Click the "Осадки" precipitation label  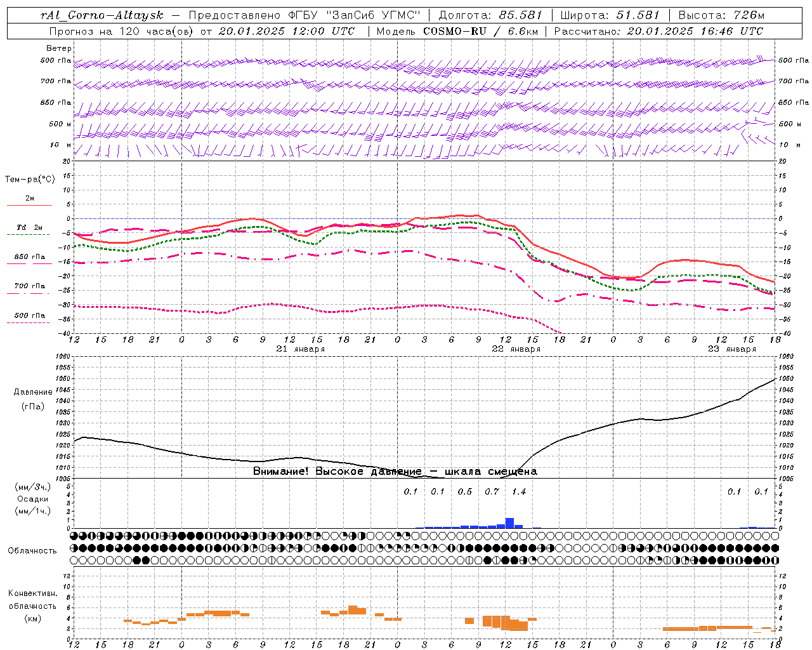33,499
